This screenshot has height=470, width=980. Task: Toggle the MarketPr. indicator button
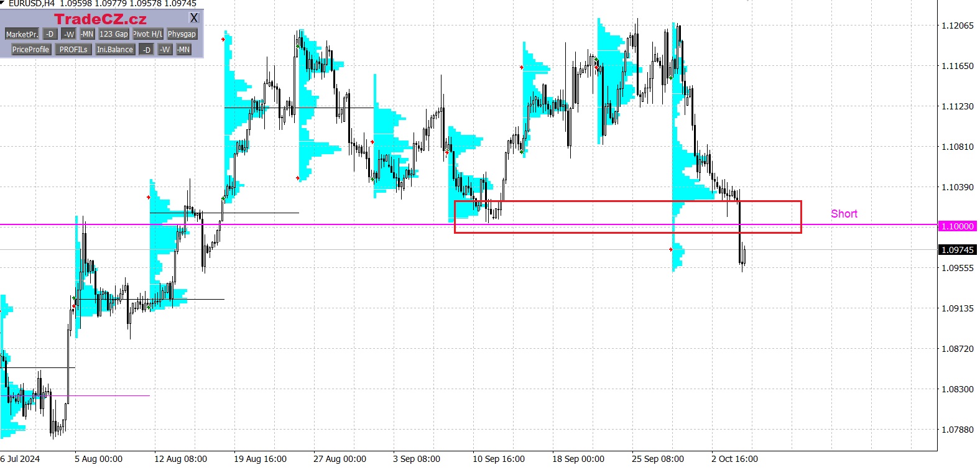pyautogui.click(x=22, y=34)
